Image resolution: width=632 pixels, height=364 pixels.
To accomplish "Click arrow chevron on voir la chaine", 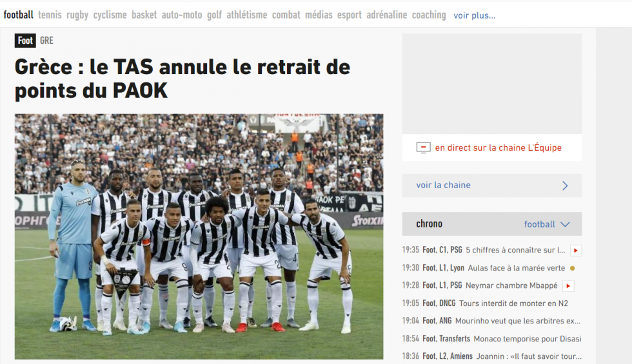I will (565, 186).
